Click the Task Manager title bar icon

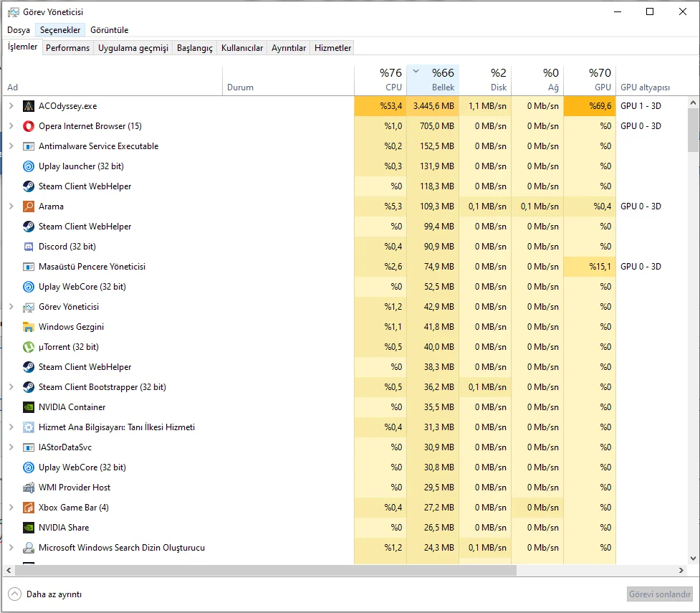[14, 12]
